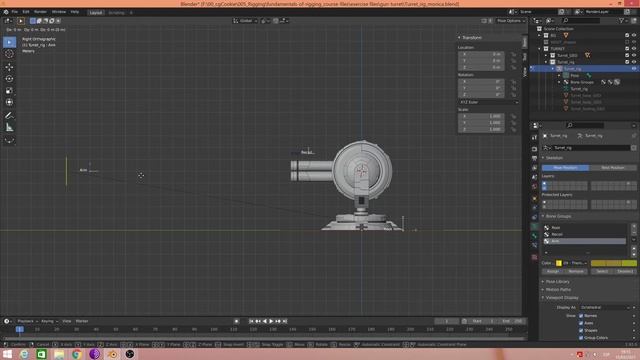Screen dimensions: 640x360
Task: Click jump to start frame icon
Action: (251, 321)
